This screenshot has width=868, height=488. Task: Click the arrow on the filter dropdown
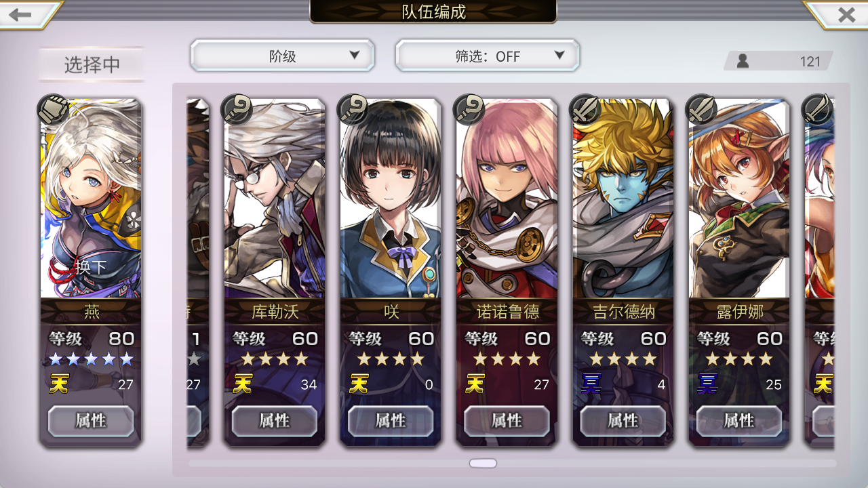[559, 56]
